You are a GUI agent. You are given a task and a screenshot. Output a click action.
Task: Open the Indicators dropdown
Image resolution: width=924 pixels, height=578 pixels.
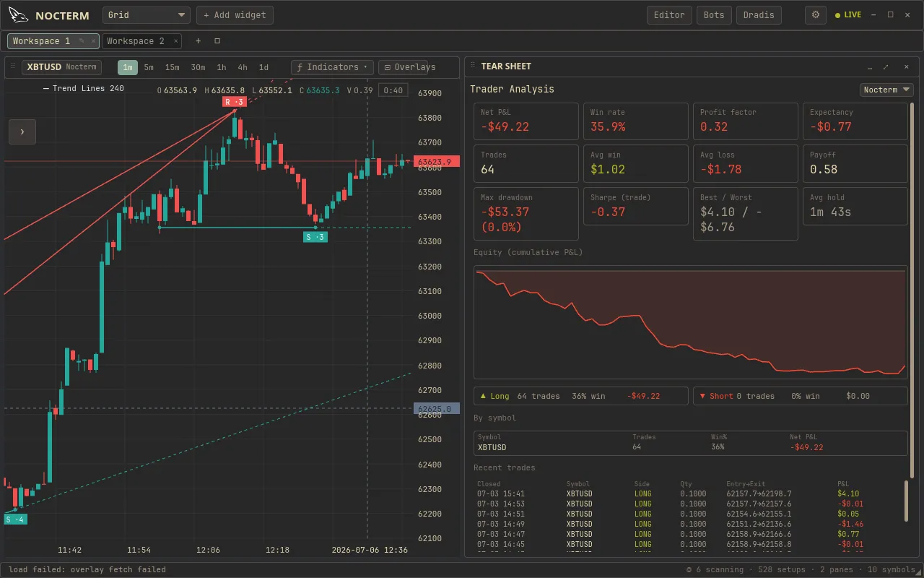click(x=333, y=67)
